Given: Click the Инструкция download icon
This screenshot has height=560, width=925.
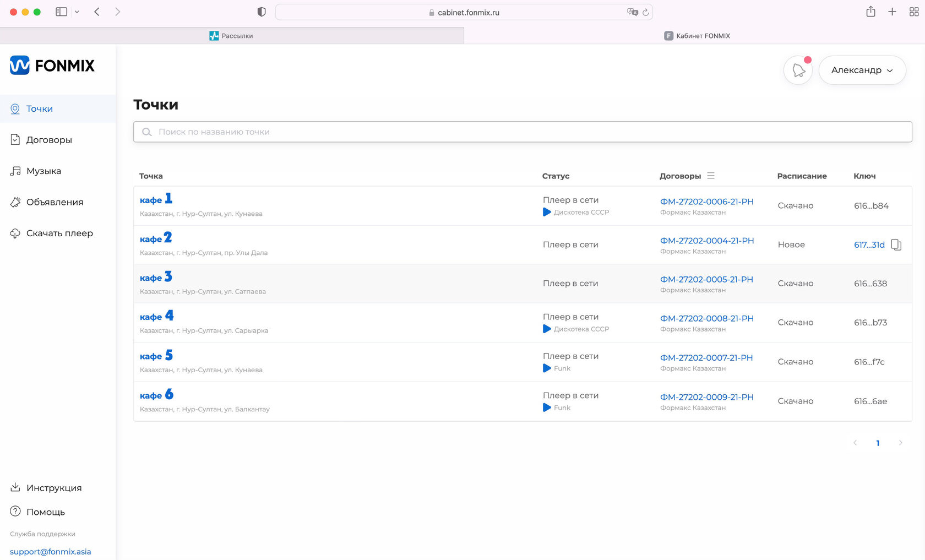Looking at the screenshot, I should pyautogui.click(x=15, y=487).
